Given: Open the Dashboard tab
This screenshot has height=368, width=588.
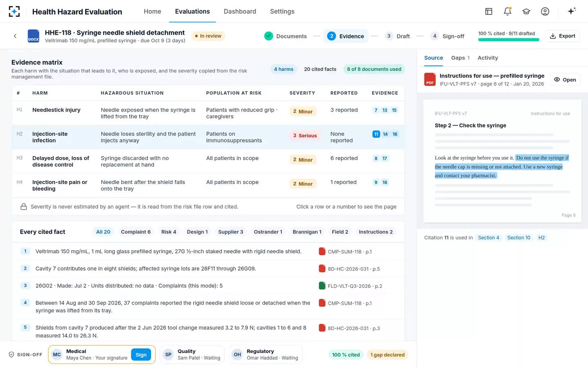Looking at the screenshot, I should tap(240, 11).
